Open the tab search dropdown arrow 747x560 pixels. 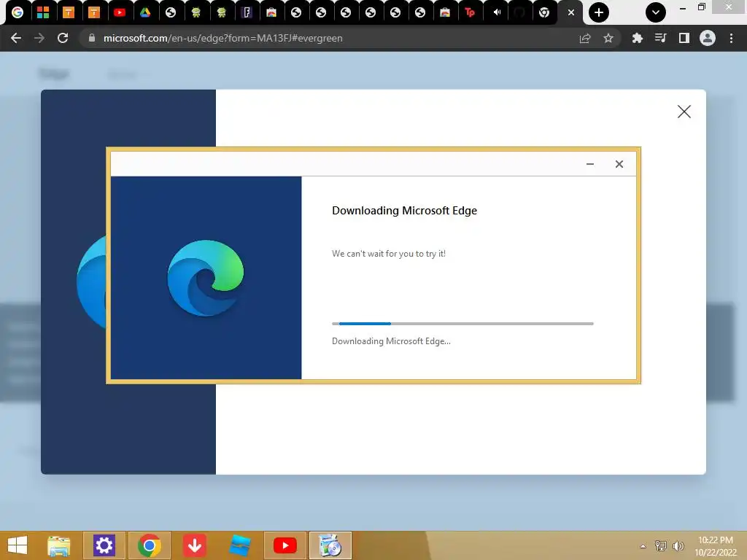click(656, 12)
